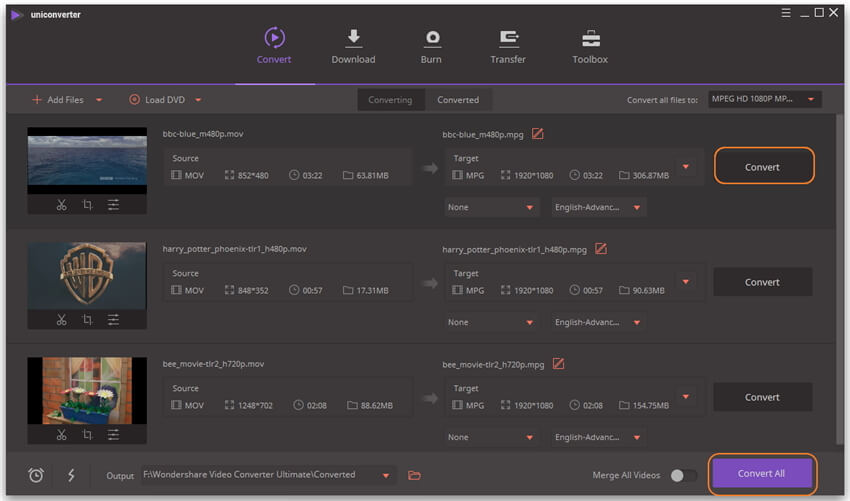Convert the bbc-blue_m480p.mov file
Viewport: 850px width, 501px height.
pyautogui.click(x=763, y=167)
